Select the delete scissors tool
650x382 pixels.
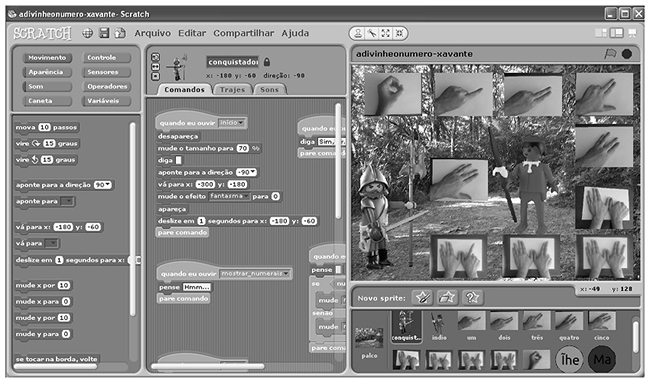372,34
